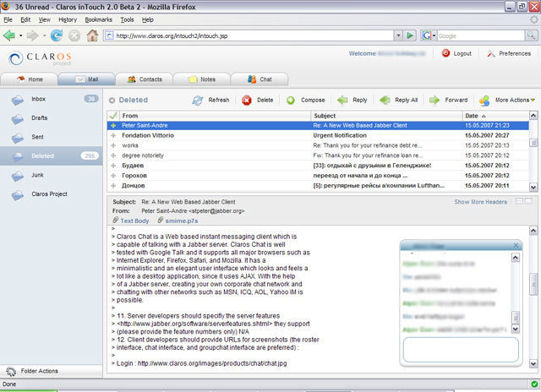Close the chat popup window
This screenshot has width=541, height=392.
[516, 245]
